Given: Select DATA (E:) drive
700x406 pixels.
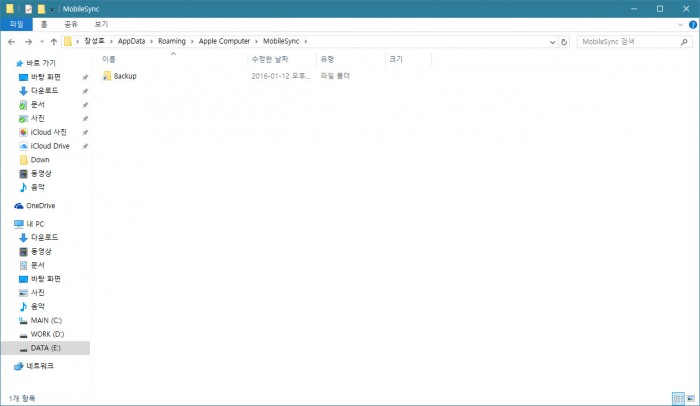Looking at the screenshot, I should point(46,348).
